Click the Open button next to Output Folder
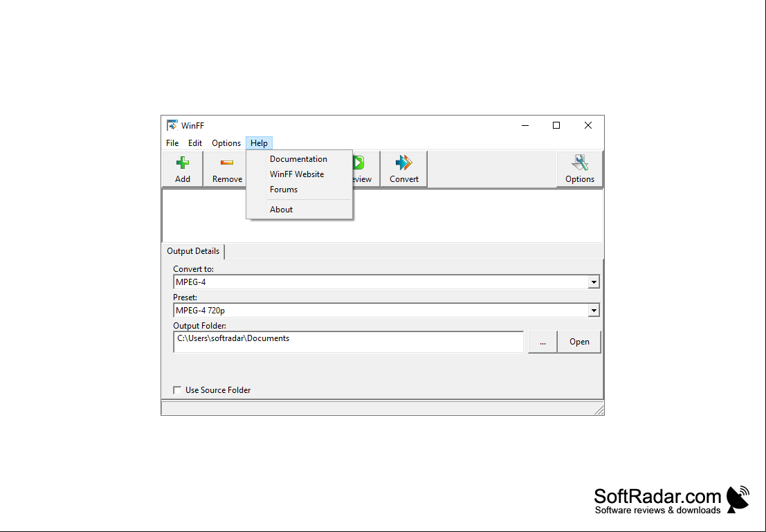The height and width of the screenshot is (532, 766). 579,342
